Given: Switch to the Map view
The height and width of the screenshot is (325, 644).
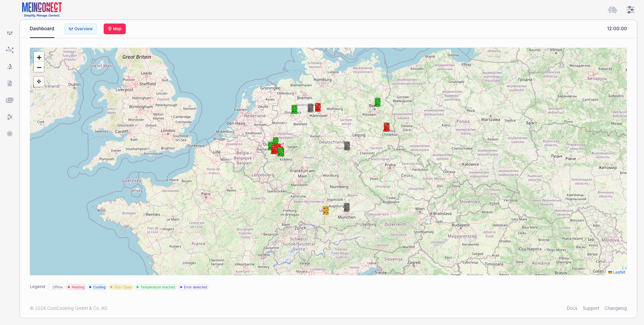Looking at the screenshot, I should click(114, 29).
